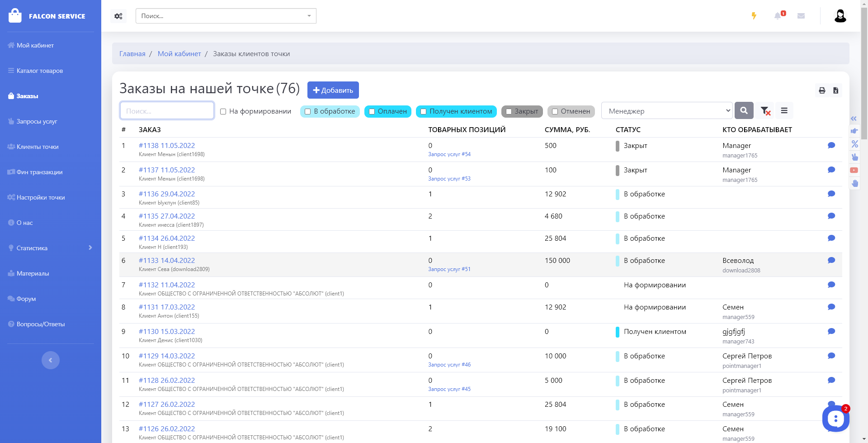Go to «Клиенты точки» menu item
Viewport: 868px width, 443px height.
click(38, 147)
